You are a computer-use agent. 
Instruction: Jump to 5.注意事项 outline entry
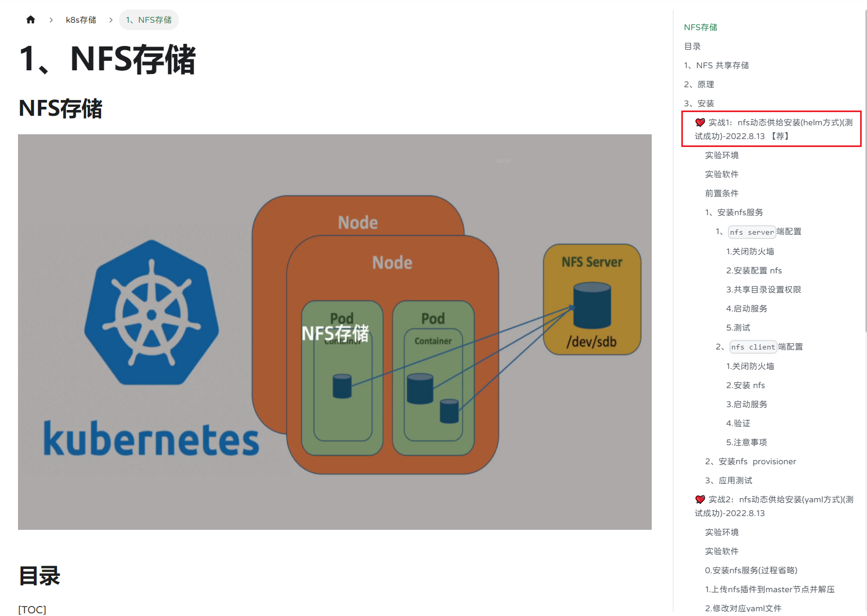(x=746, y=443)
